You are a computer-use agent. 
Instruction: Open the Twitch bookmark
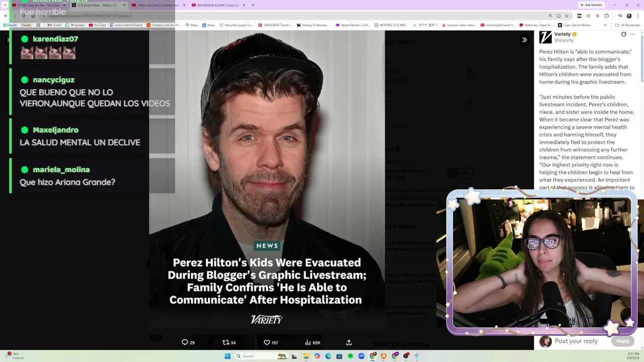(126, 25)
